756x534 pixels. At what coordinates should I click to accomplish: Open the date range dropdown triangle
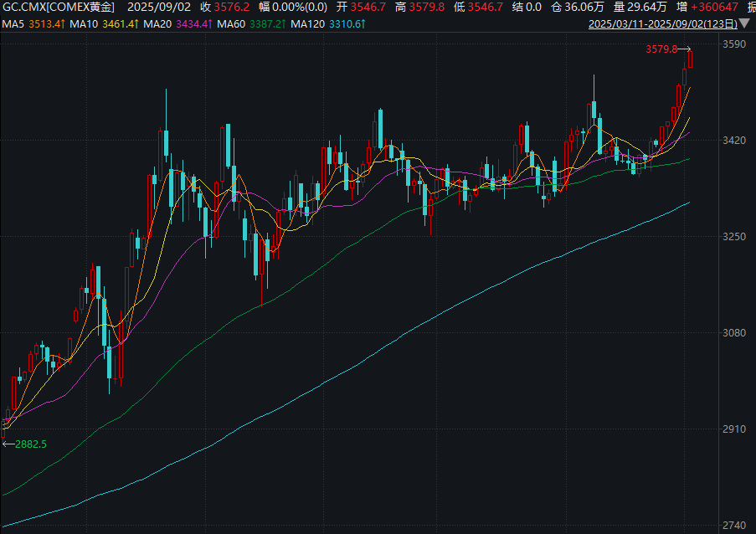point(745,24)
